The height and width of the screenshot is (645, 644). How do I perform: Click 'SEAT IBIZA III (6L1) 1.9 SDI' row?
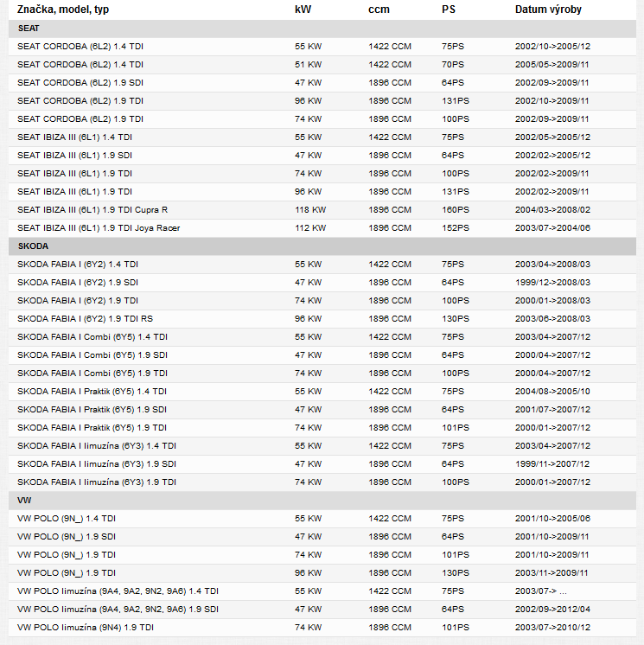[x=322, y=155]
